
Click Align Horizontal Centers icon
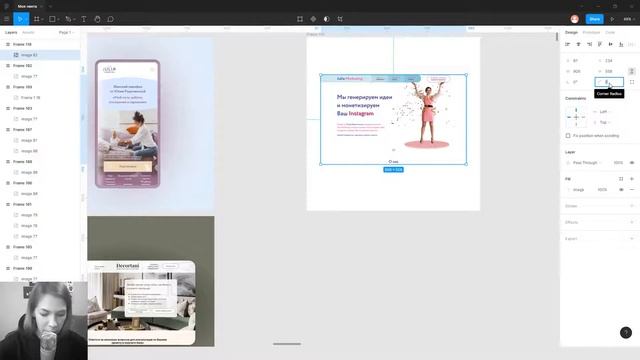click(578, 44)
